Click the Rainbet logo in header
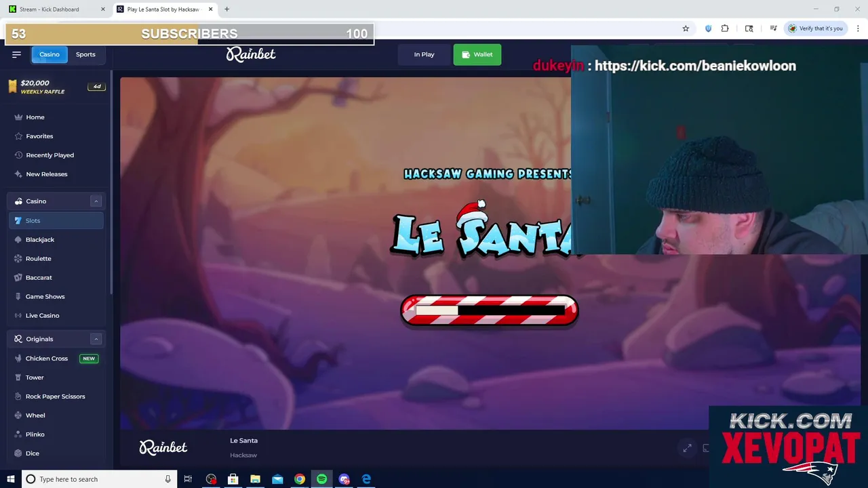 coord(251,54)
